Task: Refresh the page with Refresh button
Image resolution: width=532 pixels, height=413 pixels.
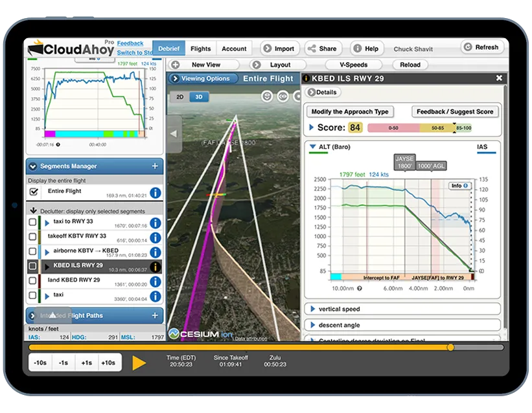Action: click(482, 47)
